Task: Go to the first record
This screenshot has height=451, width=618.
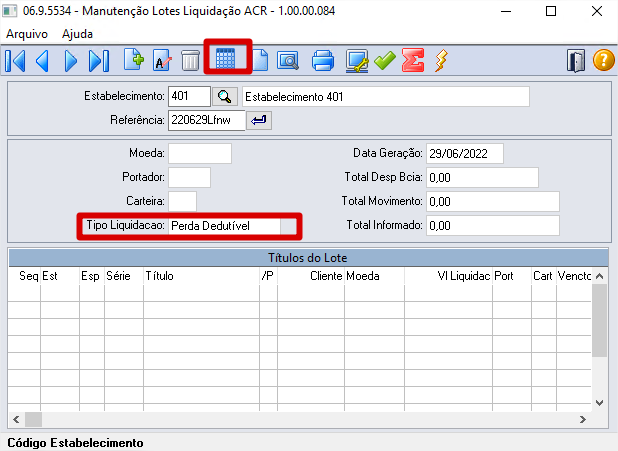Action: (15, 61)
